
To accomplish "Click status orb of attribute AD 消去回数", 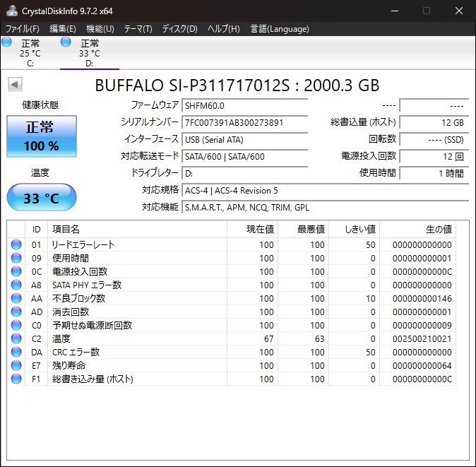I will (x=16, y=312).
